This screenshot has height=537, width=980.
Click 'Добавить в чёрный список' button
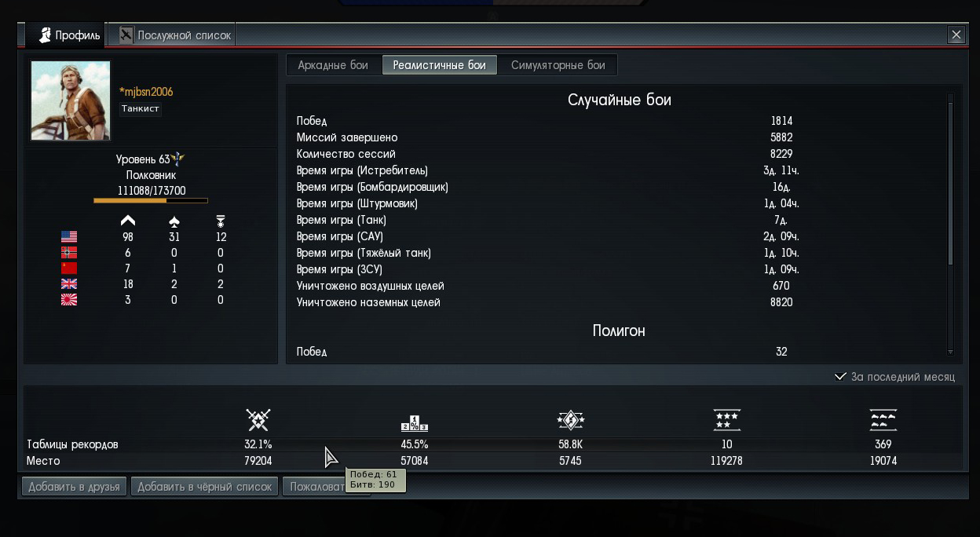(x=204, y=487)
